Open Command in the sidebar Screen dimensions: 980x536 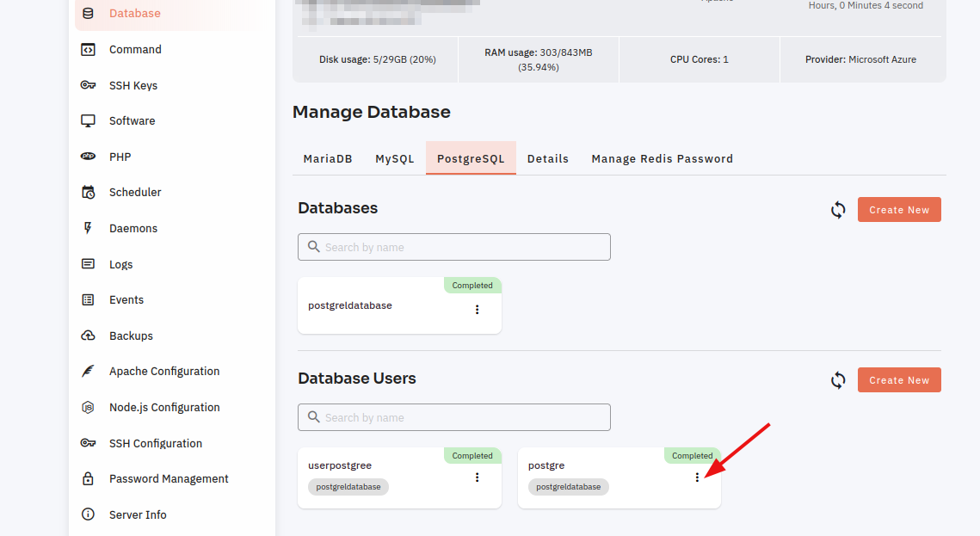click(x=135, y=49)
